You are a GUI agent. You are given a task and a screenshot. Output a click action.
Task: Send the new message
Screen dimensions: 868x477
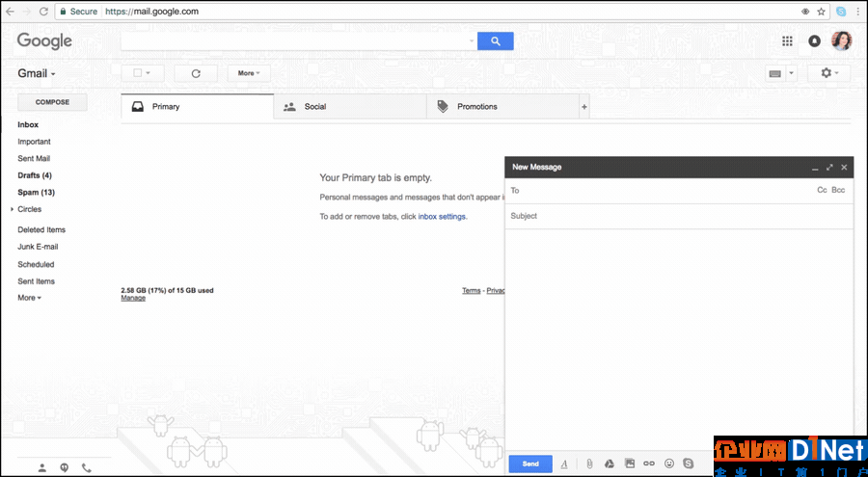pos(530,464)
